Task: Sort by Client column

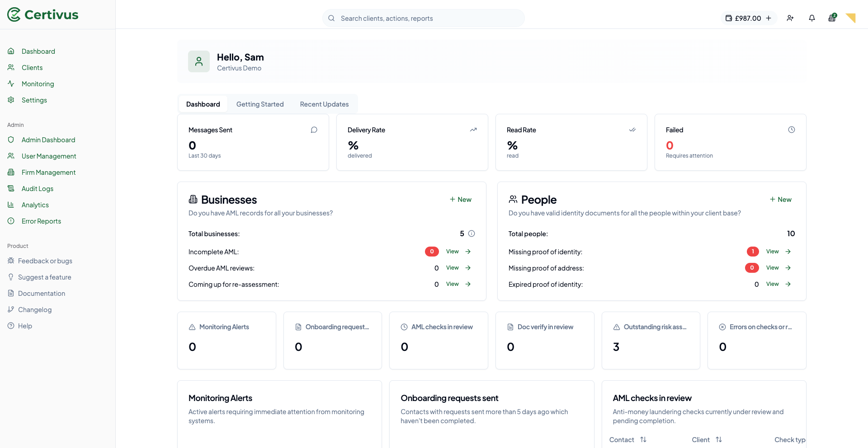Action: click(707, 440)
